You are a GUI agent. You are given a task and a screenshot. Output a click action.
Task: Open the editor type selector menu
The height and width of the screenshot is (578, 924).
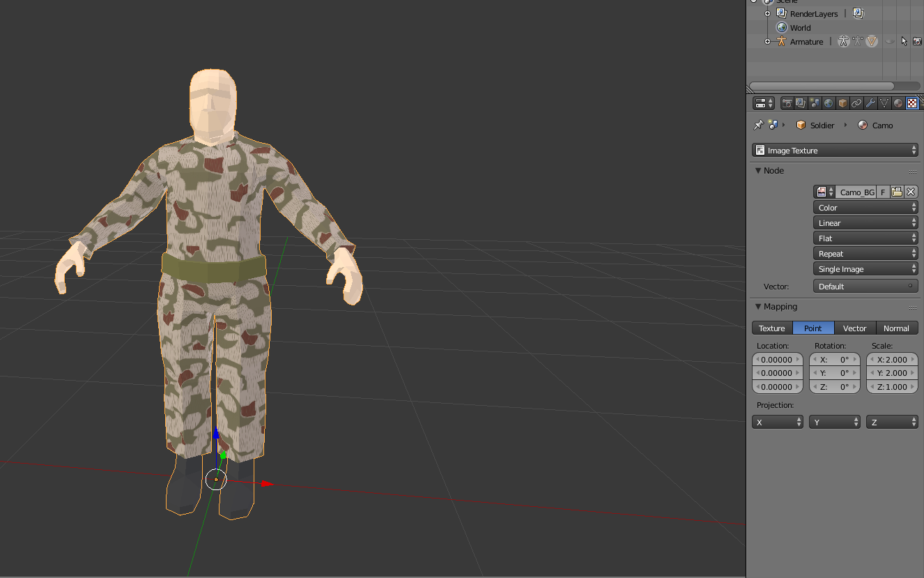(764, 103)
